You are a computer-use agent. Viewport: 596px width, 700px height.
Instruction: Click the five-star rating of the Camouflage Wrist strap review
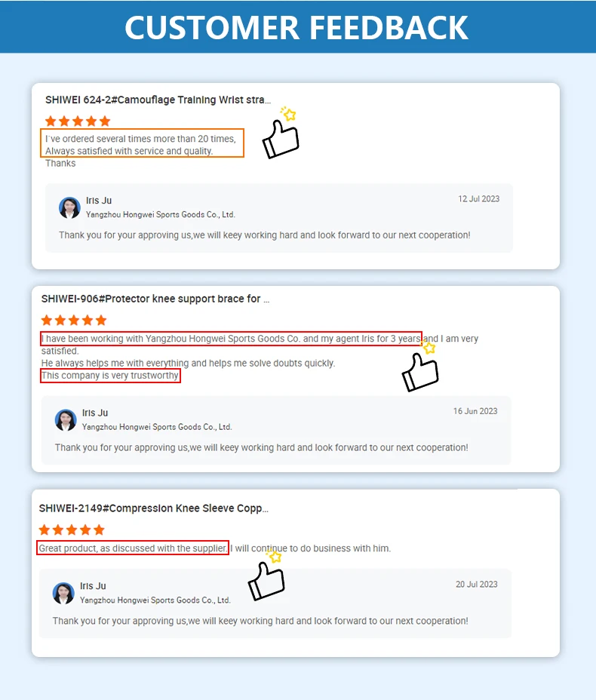78,121
